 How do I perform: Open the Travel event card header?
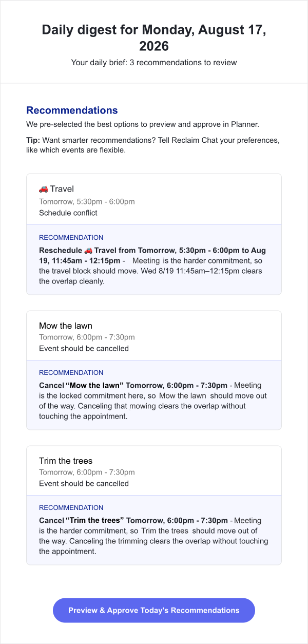click(154, 199)
